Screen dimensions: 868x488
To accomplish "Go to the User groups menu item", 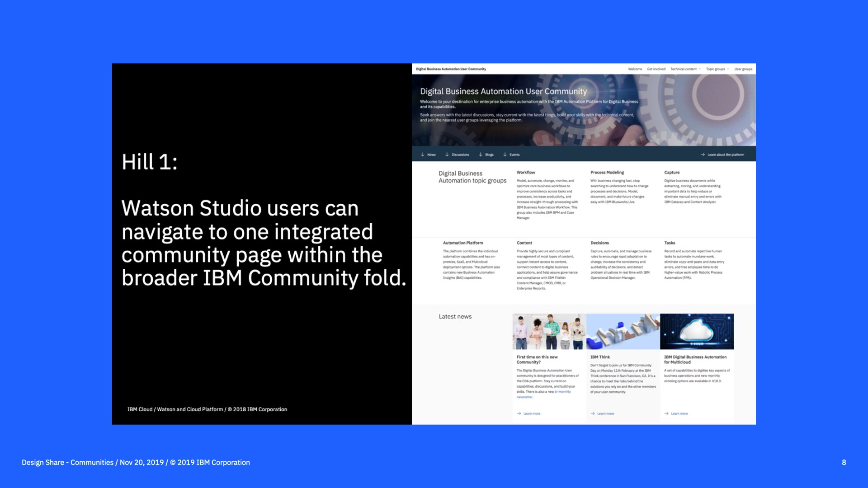I will [743, 69].
